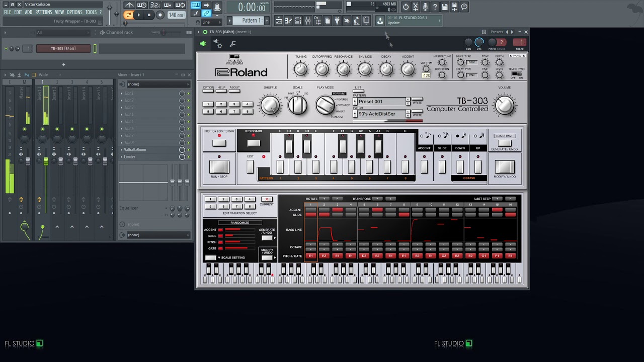Open the FL Studio update download icon
The height and width of the screenshot is (362, 644).
coord(380,21)
